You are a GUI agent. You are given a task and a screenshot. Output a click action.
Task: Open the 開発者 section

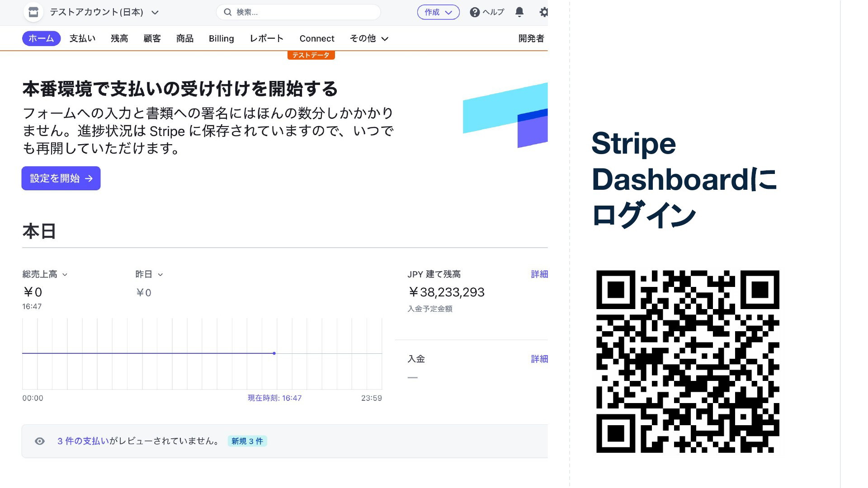531,38
